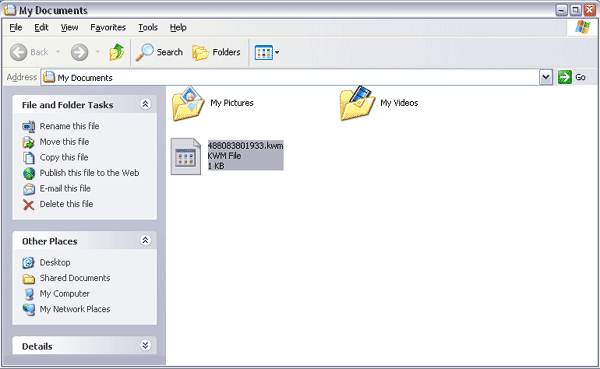Click the My Network Places icon
The width and height of the screenshot is (600, 369).
pos(29,309)
